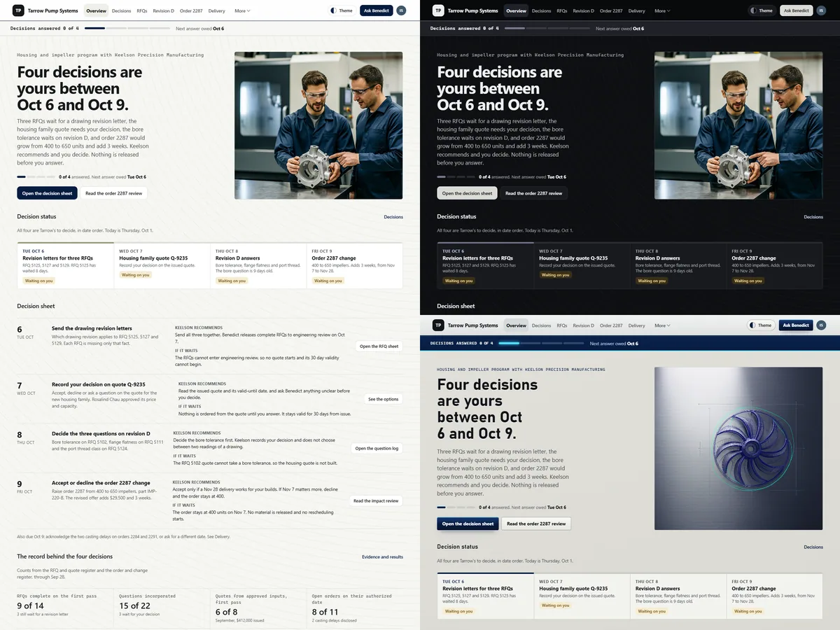Viewport: 840px width, 630px height.
Task: Click the blue impeller rendering image
Action: tap(738, 449)
